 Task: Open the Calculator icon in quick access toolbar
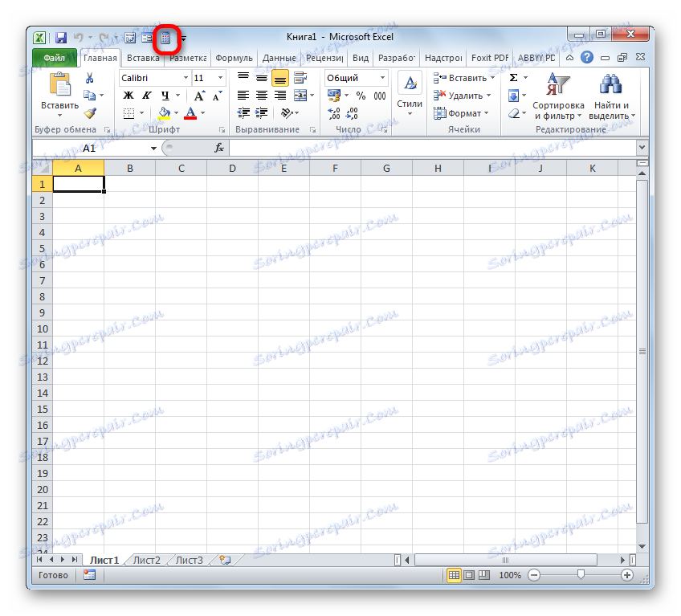pyautogui.click(x=165, y=38)
